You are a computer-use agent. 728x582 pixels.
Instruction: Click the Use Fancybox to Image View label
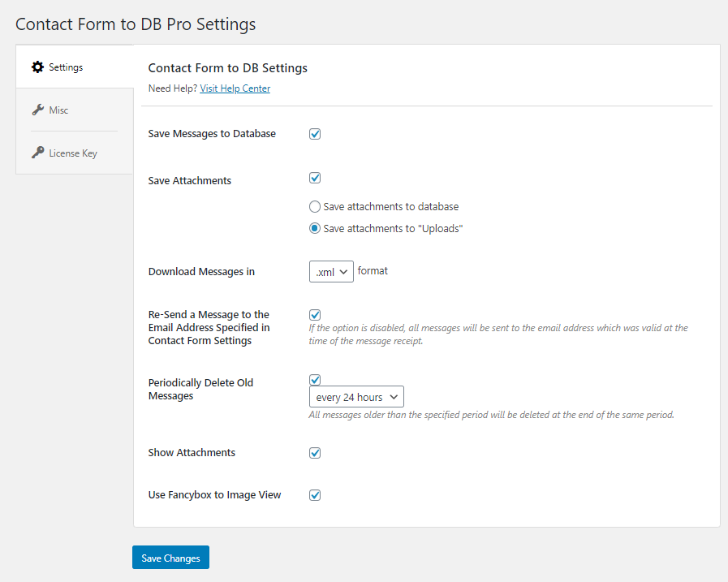pyautogui.click(x=214, y=494)
